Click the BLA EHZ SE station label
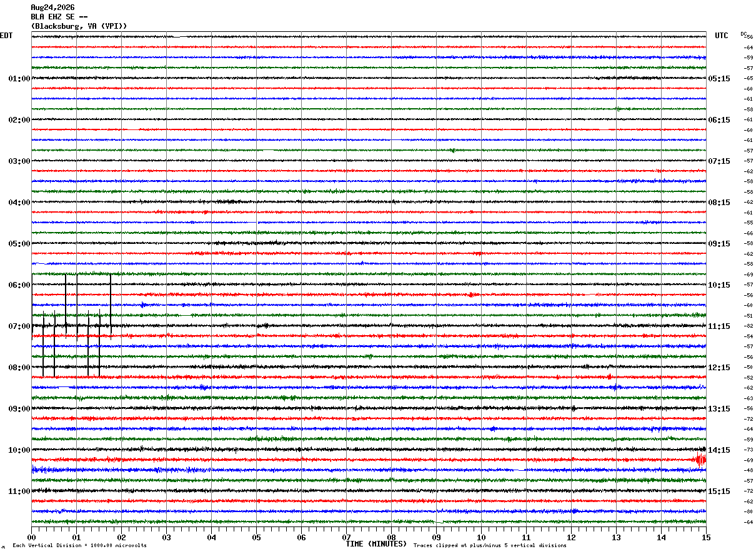 click(x=52, y=17)
